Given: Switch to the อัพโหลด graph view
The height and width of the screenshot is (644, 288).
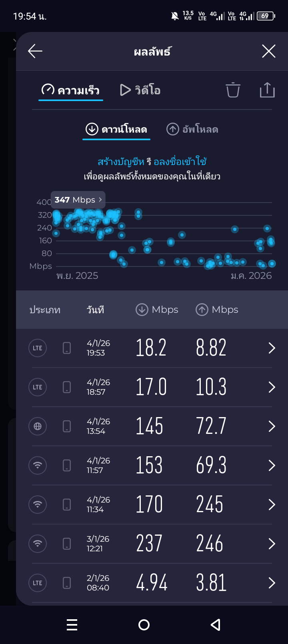Looking at the screenshot, I should tap(192, 129).
